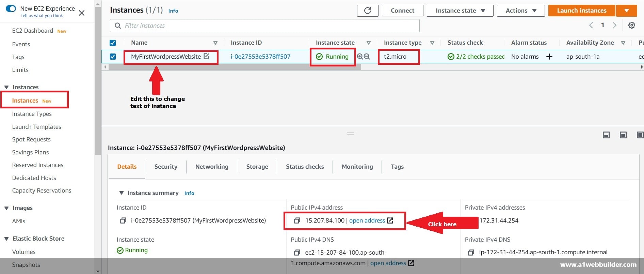Toggle the New EC2 Experience switch
This screenshot has height=274, width=644.
tap(11, 9)
